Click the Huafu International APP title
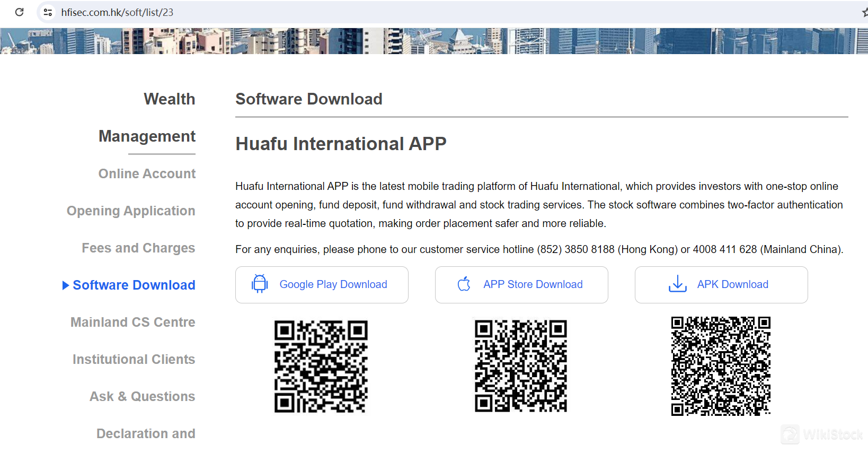Image resolution: width=868 pixels, height=453 pixels. pyautogui.click(x=341, y=144)
